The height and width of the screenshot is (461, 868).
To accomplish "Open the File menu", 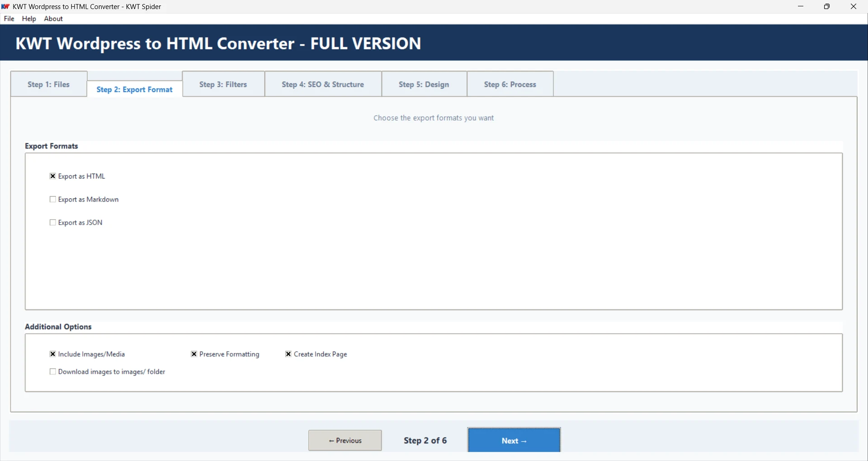I will 9,19.
